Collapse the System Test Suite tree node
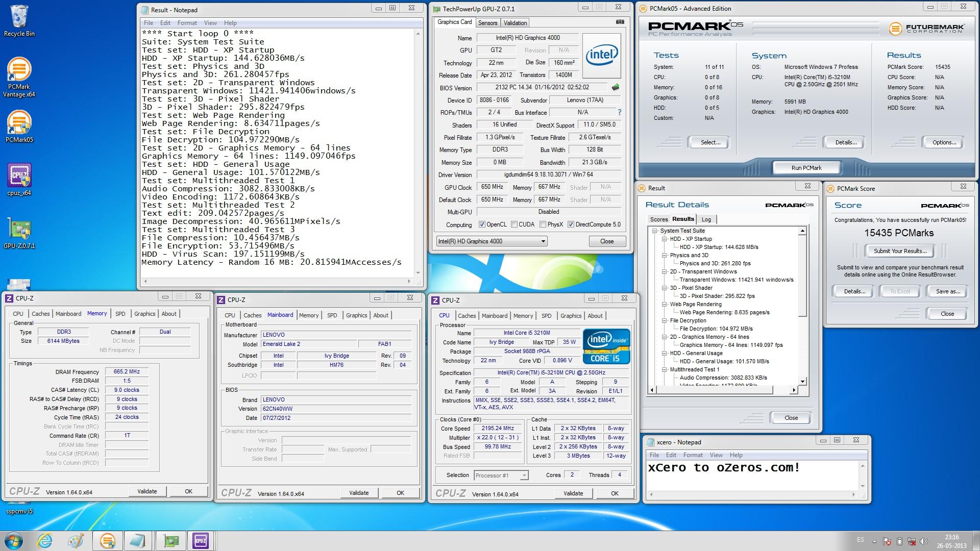980x551 pixels. pyautogui.click(x=655, y=231)
